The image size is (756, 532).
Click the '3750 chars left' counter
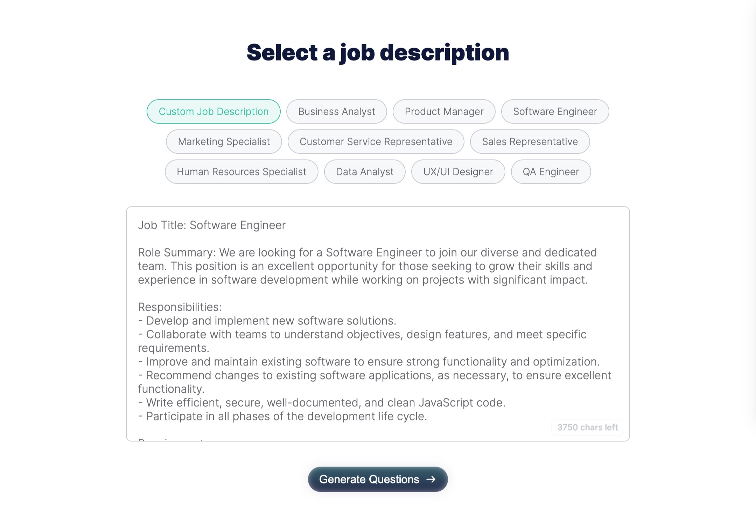click(x=587, y=427)
